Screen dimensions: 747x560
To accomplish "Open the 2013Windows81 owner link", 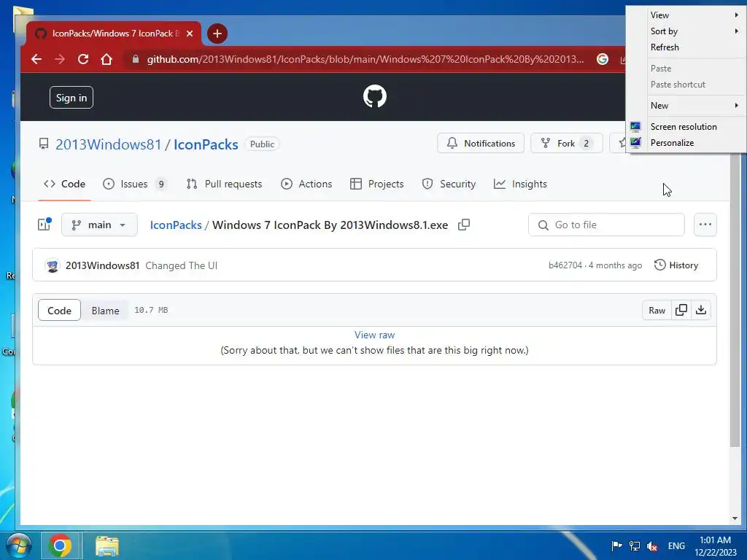I will point(108,144).
